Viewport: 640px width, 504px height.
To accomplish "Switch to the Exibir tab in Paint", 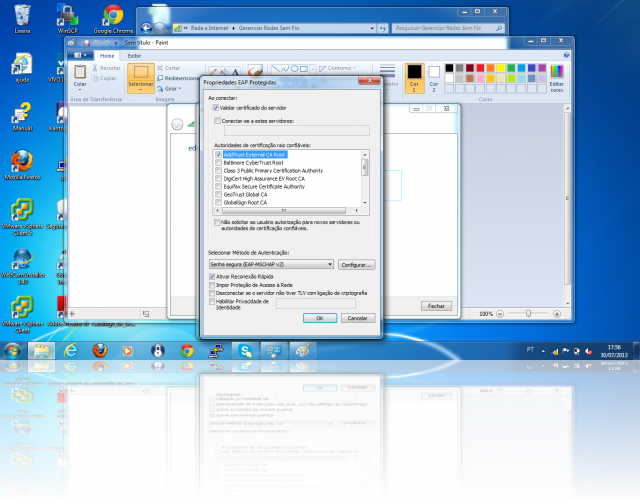I will pos(134,56).
